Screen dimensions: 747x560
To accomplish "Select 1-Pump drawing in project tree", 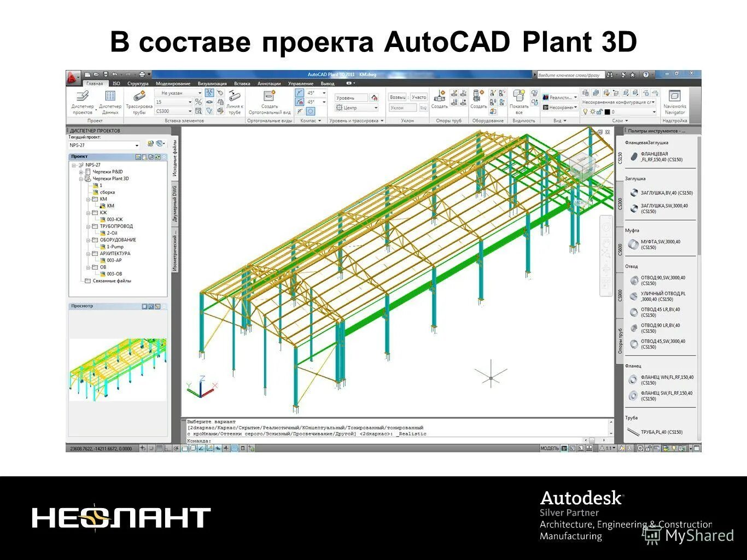I will [112, 247].
